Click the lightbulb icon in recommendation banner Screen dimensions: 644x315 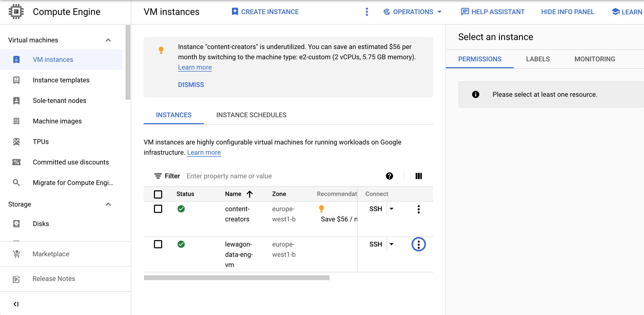(161, 50)
